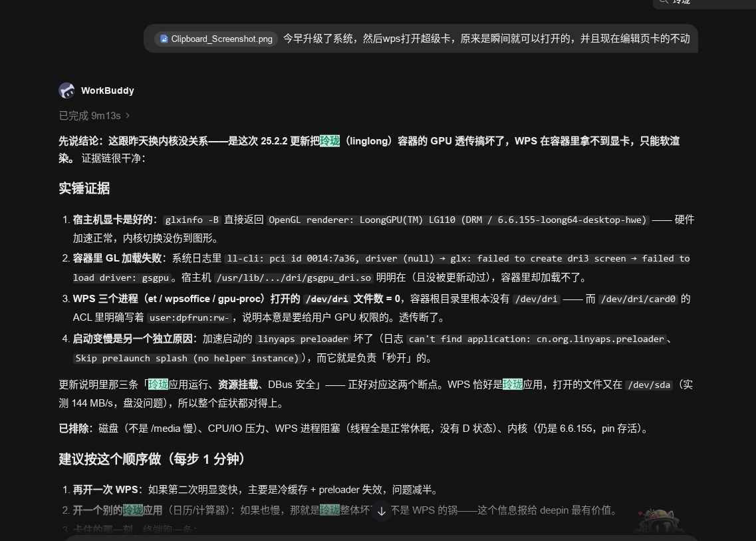
Task: Click the "user:dpfrun:rw-" code snippet
Action: 189,318
